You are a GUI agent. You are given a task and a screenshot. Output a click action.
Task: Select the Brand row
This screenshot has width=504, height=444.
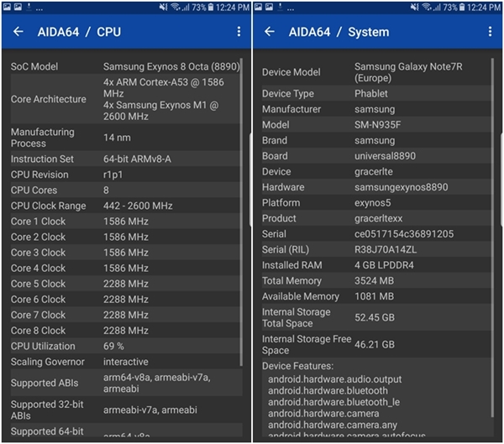(x=376, y=140)
